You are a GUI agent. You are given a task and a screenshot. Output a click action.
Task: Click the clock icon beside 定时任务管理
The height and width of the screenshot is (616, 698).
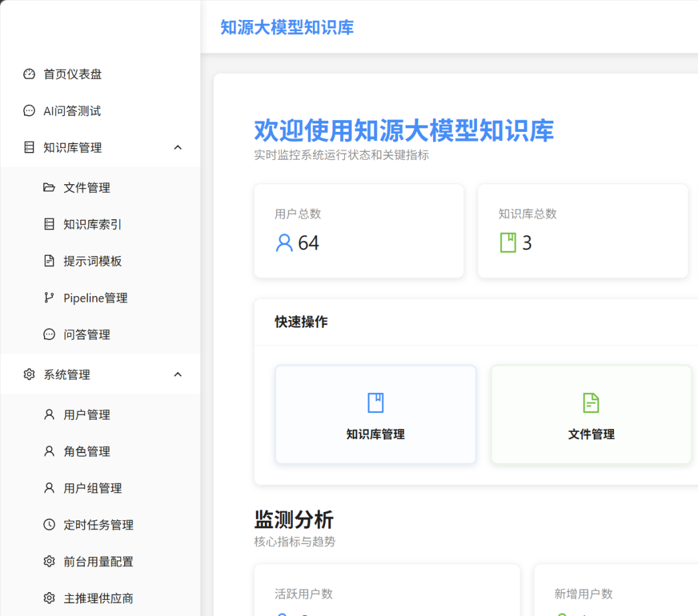[x=49, y=525]
